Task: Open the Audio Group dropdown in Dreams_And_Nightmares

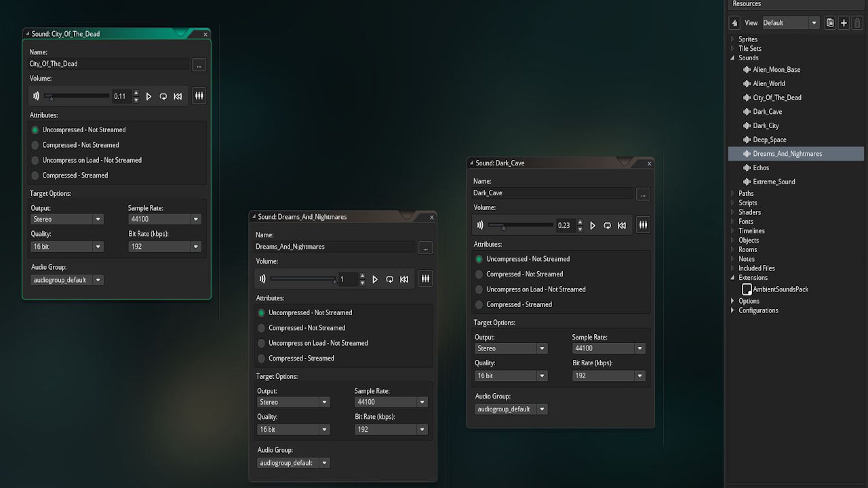Action: 324,462
